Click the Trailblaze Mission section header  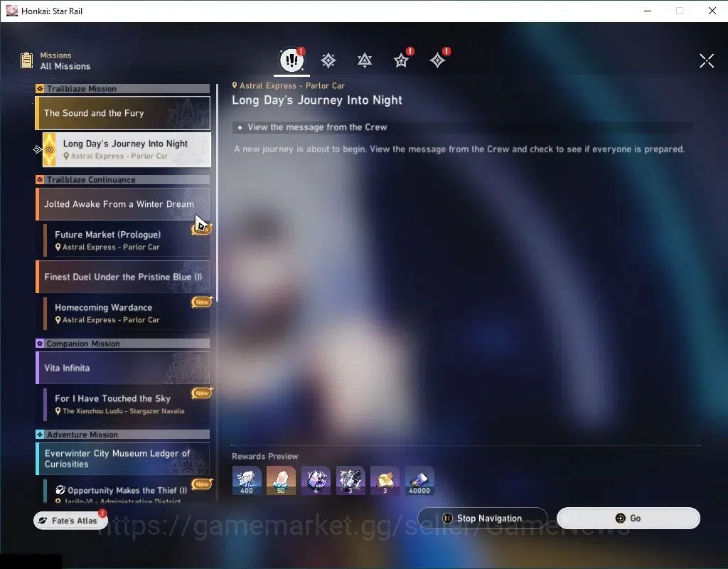122,89
